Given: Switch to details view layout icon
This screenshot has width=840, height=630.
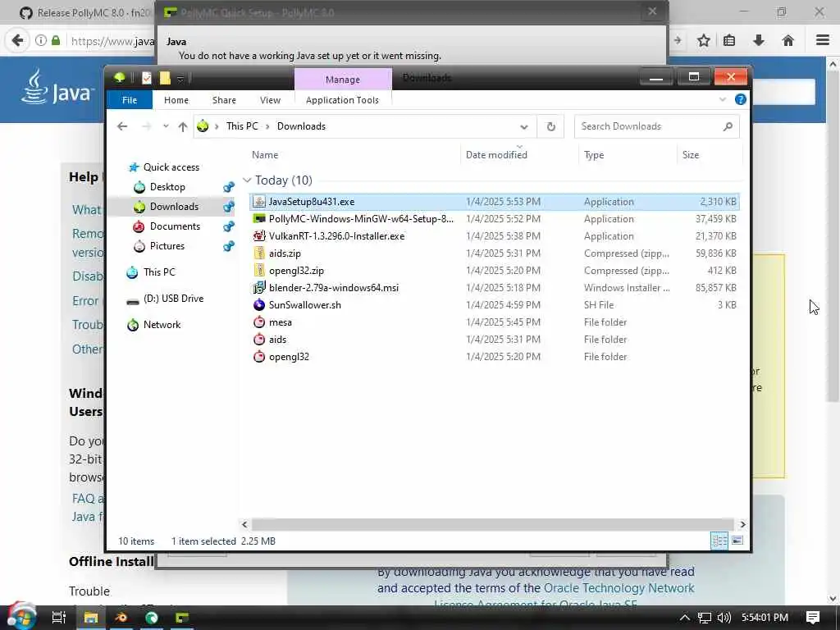Looking at the screenshot, I should [x=719, y=541].
